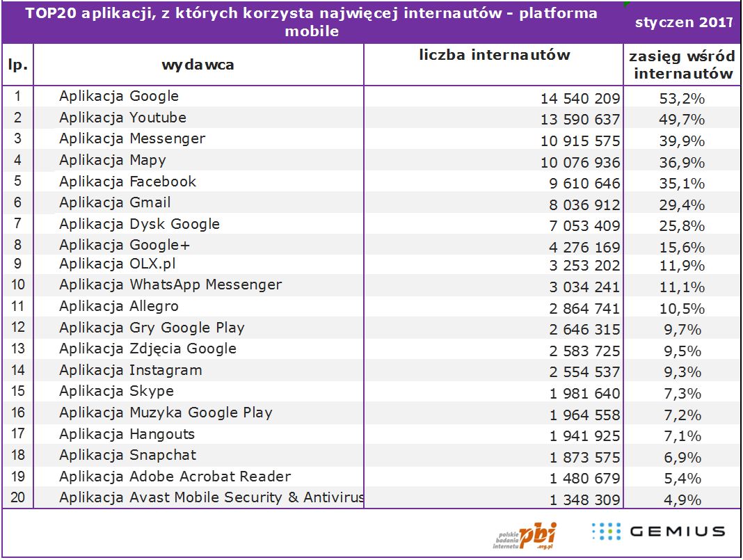Click the value 9 610 646
This screenshot has width=743, height=560.
tap(584, 184)
